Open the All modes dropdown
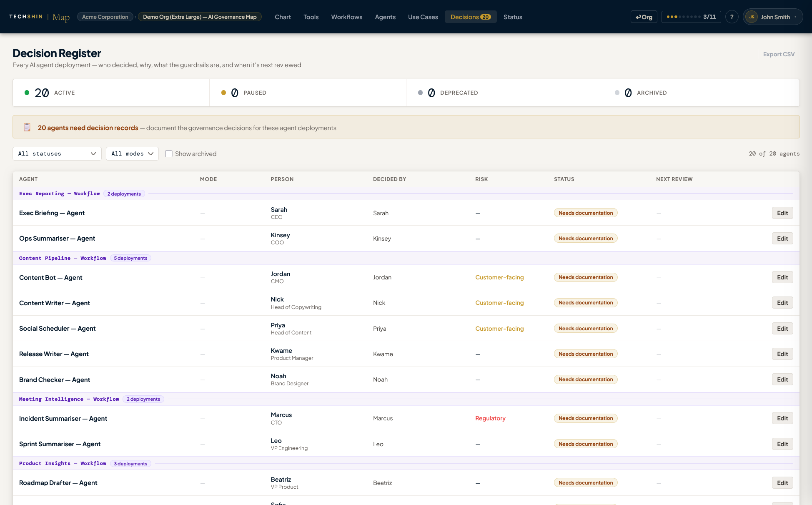Image resolution: width=812 pixels, height=505 pixels. [x=132, y=153]
